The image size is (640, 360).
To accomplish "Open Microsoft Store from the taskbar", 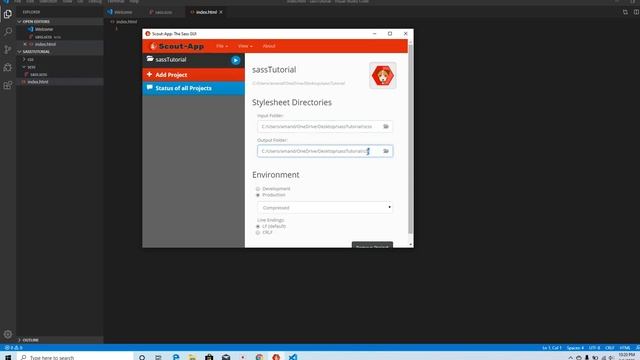I will coord(209,357).
